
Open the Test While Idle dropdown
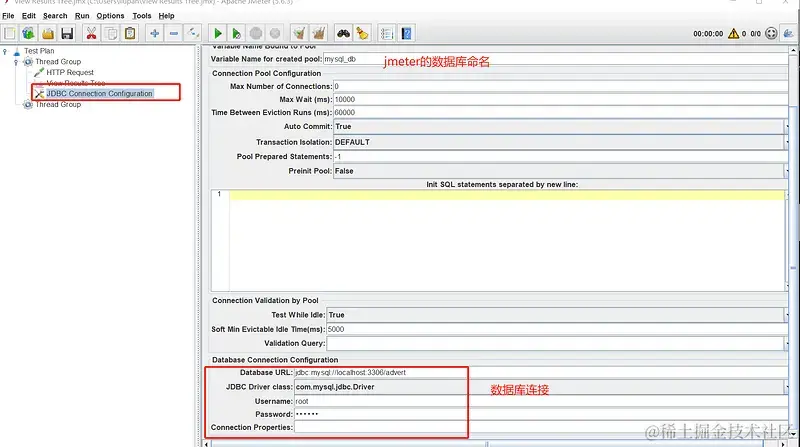coord(558,315)
